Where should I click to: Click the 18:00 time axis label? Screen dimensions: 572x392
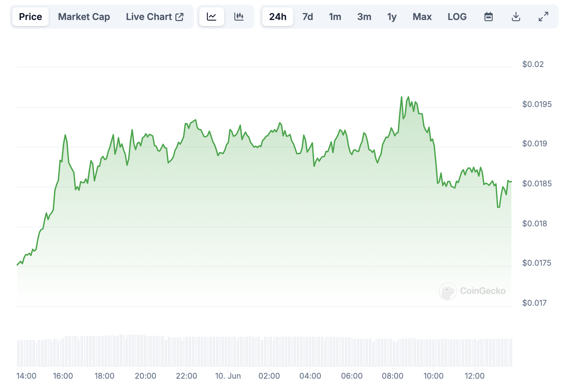(104, 376)
